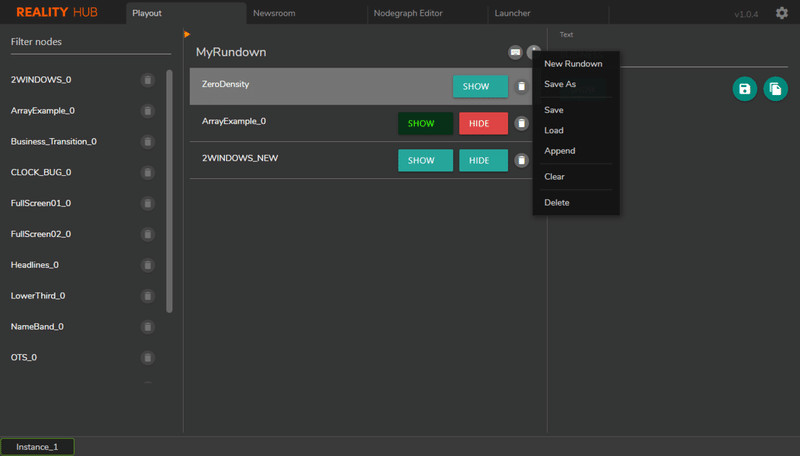This screenshot has width=800, height=456.
Task: Open the Nodegraph Editor tab
Action: [428, 13]
